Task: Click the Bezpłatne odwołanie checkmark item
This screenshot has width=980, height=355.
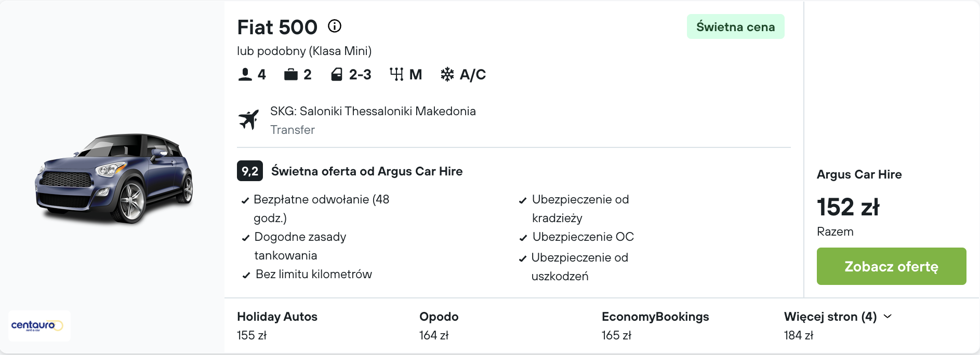Action: (x=316, y=209)
